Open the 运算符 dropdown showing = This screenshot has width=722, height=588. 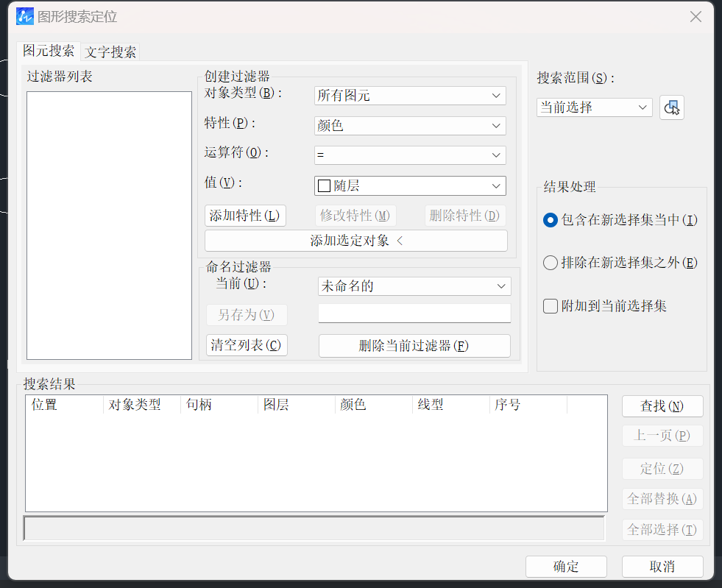tap(410, 155)
